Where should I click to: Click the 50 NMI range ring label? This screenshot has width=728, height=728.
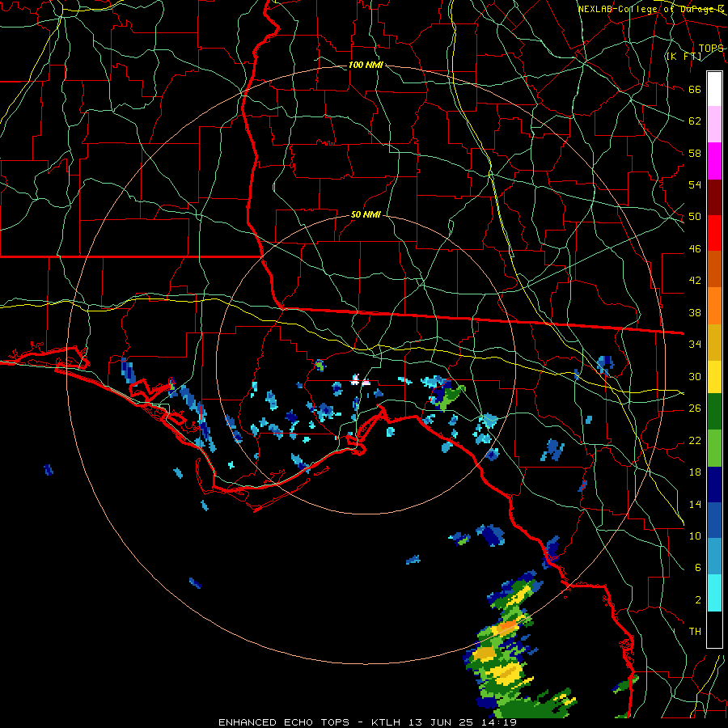366,214
